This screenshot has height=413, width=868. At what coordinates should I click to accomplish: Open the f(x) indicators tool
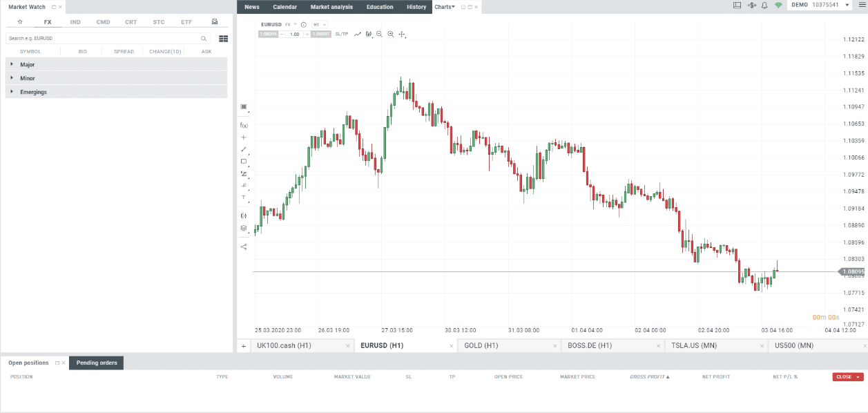point(244,125)
